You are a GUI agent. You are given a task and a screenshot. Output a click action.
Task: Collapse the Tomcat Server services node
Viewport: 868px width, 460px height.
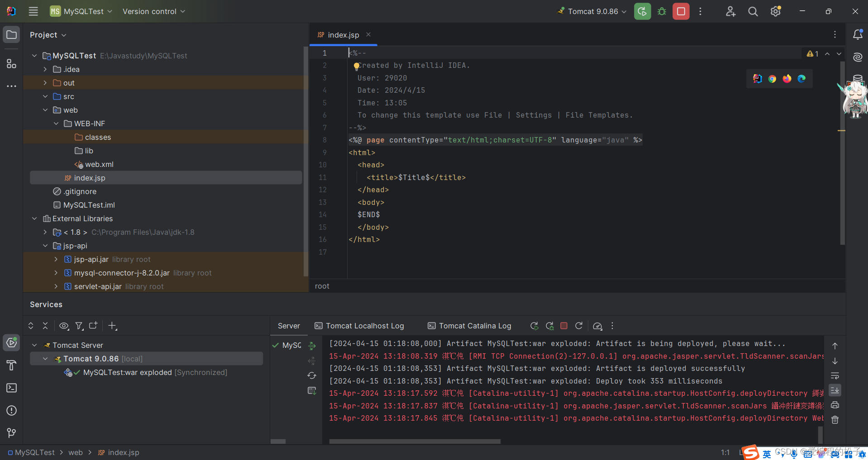34,345
